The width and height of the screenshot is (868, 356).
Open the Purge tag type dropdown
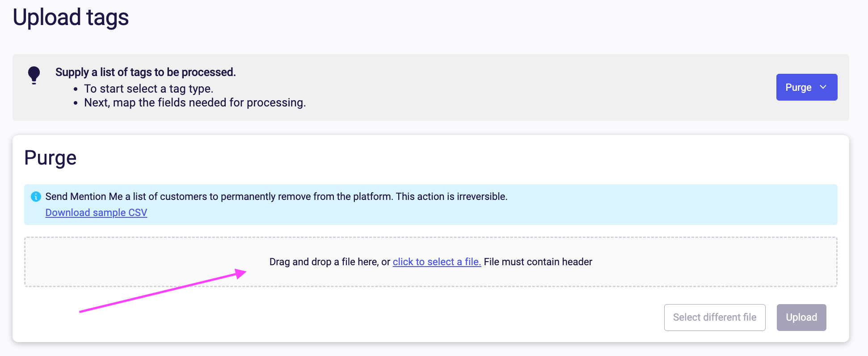click(806, 87)
